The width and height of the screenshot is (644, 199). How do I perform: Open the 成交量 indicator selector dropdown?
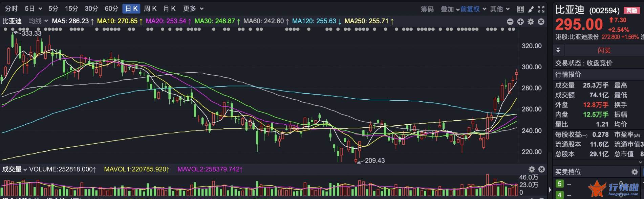(15, 169)
